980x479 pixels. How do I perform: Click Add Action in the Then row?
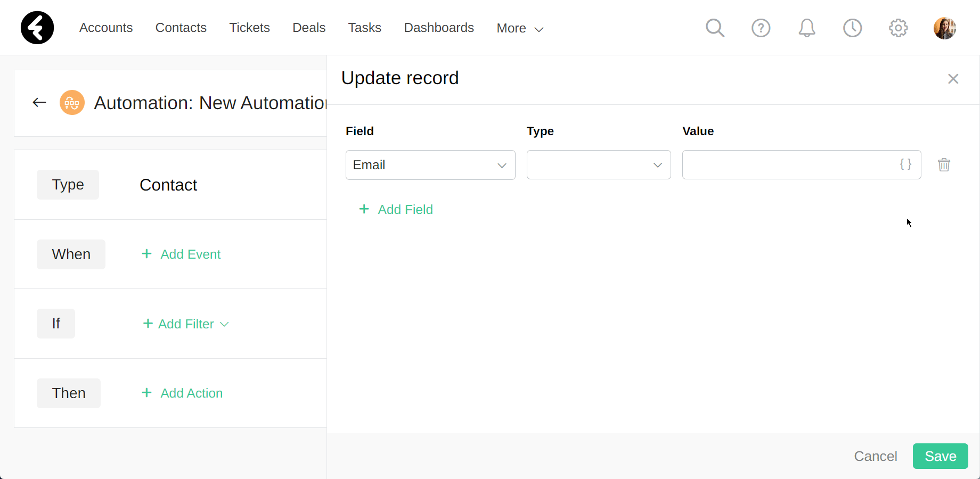pyautogui.click(x=182, y=393)
